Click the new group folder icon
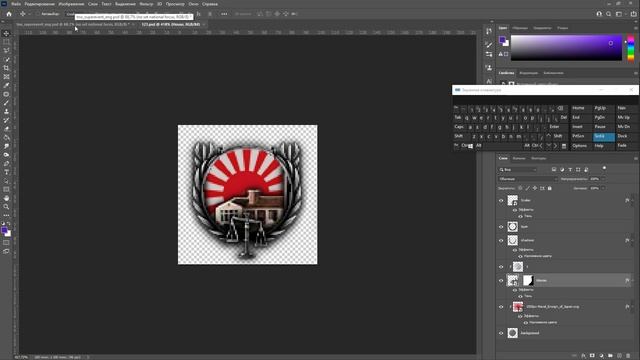Image resolution: width=640 pixels, height=360 pixels. [x=610, y=356]
